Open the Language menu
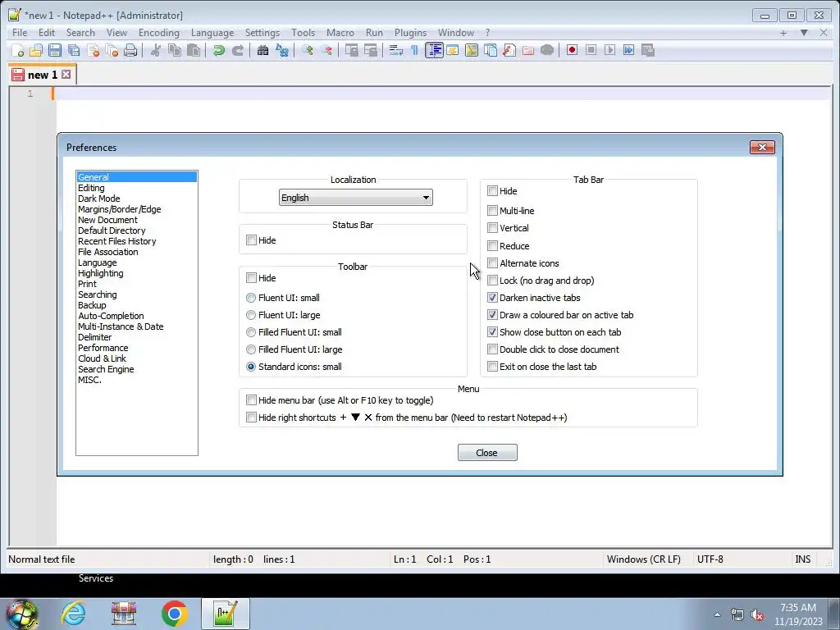 point(212,33)
